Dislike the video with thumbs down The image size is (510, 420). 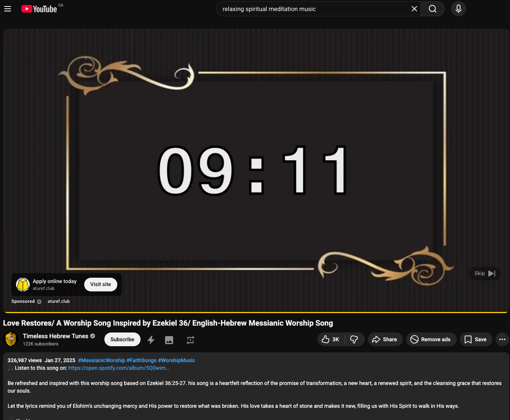pyautogui.click(x=354, y=339)
